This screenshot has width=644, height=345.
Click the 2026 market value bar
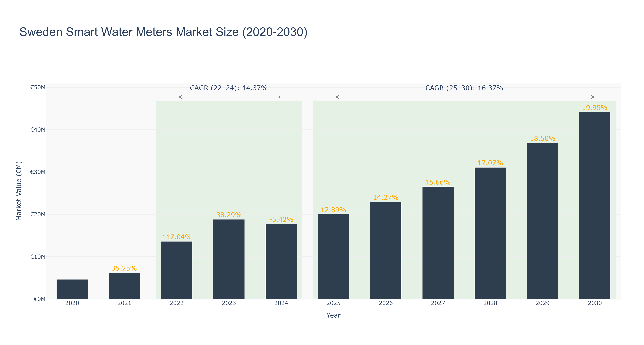tap(385, 250)
